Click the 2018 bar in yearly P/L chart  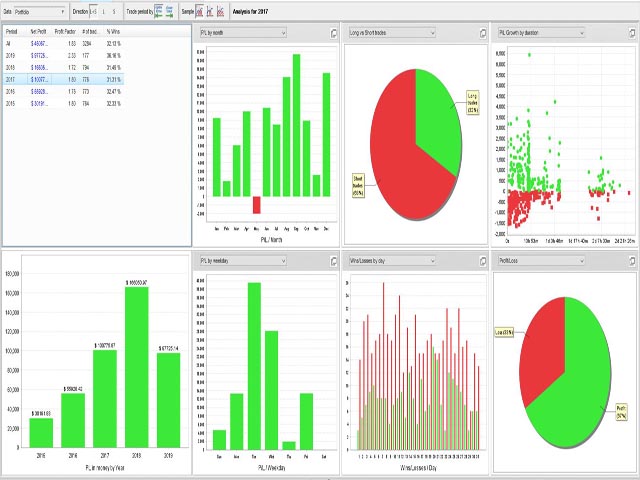pos(136,367)
